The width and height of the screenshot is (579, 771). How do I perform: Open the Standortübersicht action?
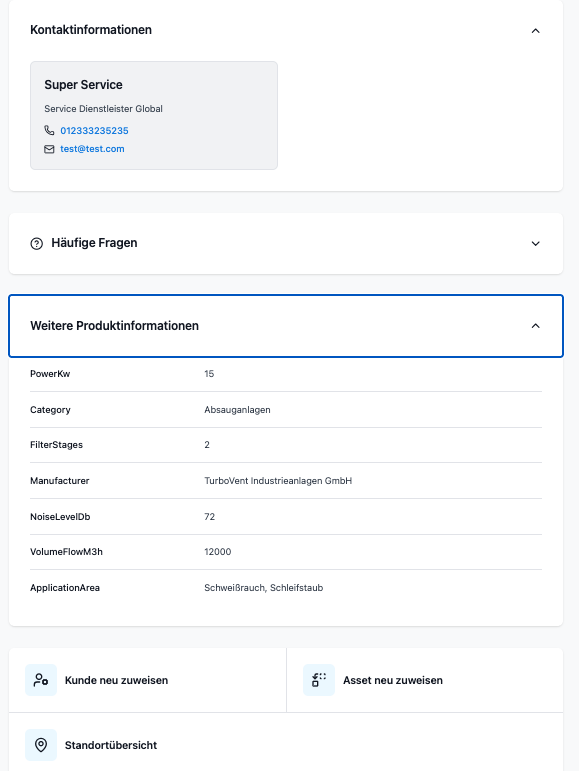pyautogui.click(x=286, y=745)
